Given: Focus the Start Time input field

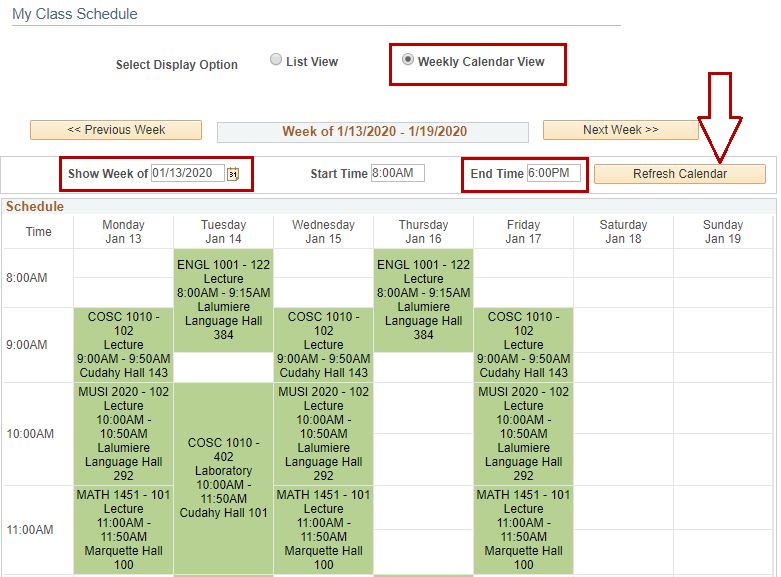Looking at the screenshot, I should (x=397, y=173).
